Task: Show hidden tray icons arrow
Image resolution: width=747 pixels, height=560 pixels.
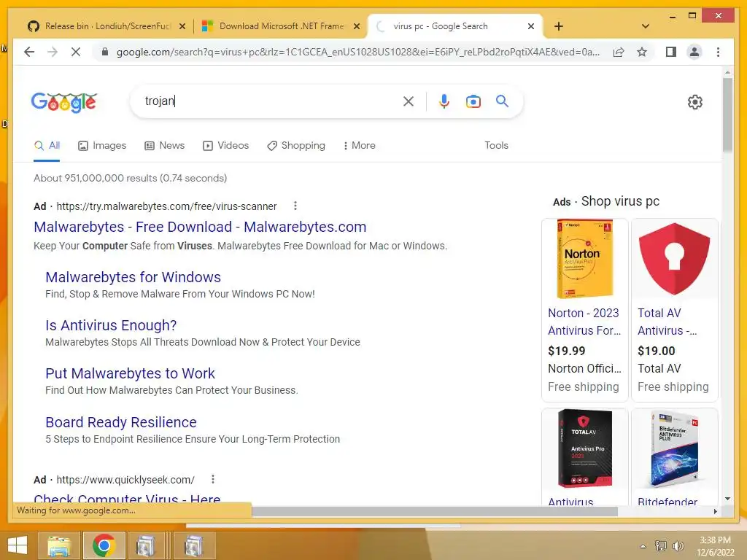Action: pyautogui.click(x=643, y=546)
